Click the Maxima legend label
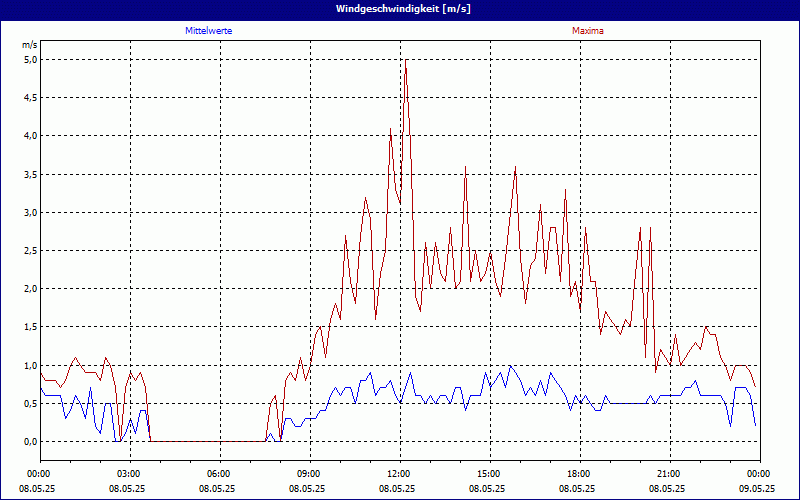This screenshot has width=800, height=500. click(587, 31)
